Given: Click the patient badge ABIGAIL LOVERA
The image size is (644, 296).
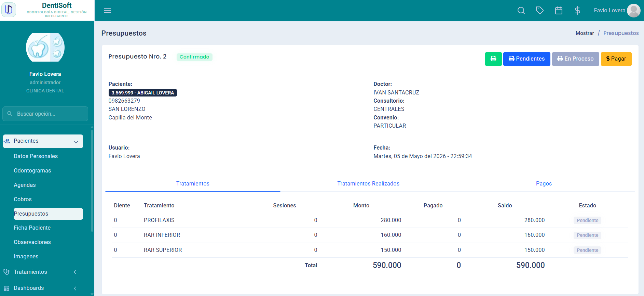Looking at the screenshot, I should (143, 93).
